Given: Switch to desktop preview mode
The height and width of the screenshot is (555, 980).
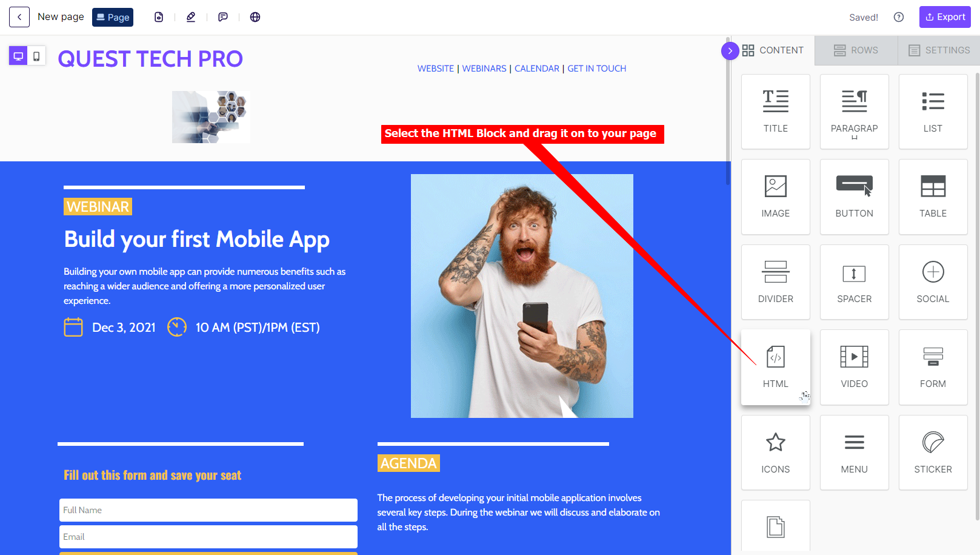Looking at the screenshot, I should 18,56.
